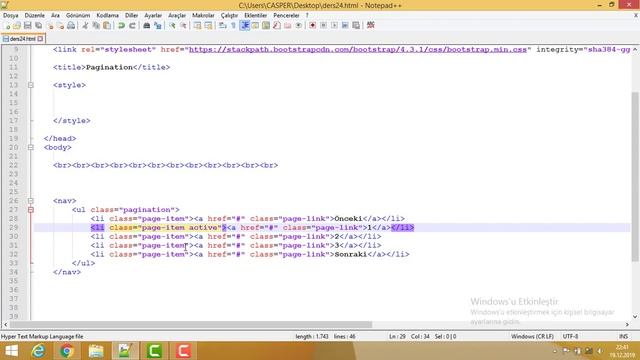
Task: Save the document with the Save icon
Action: coord(28,25)
